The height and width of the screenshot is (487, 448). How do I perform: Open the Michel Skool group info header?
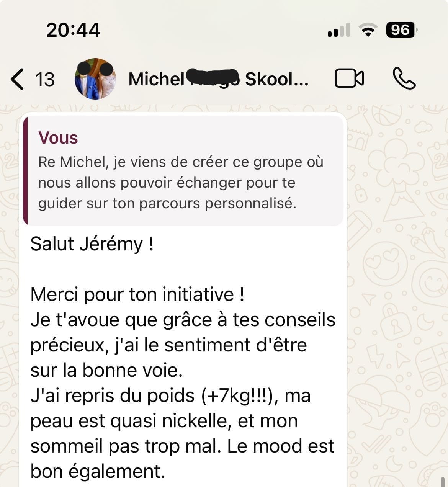(218, 79)
